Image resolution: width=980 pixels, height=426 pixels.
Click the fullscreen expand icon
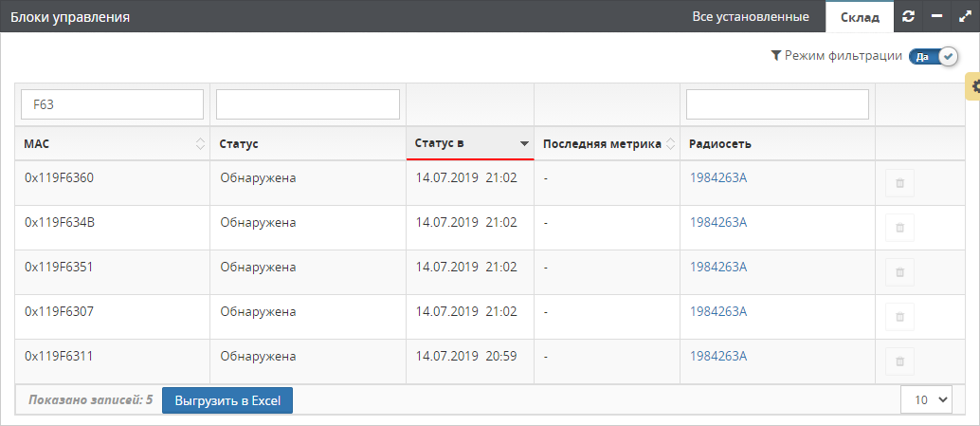pos(965,17)
